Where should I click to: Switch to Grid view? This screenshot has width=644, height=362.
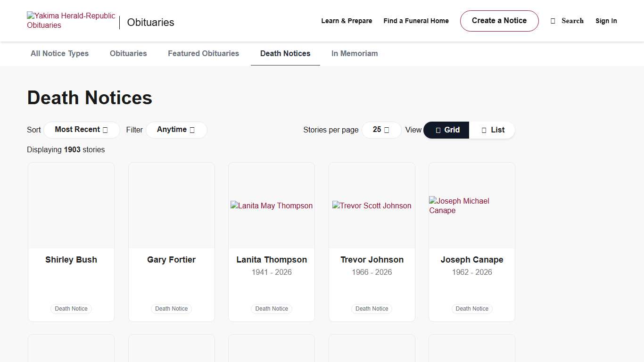tap(446, 130)
